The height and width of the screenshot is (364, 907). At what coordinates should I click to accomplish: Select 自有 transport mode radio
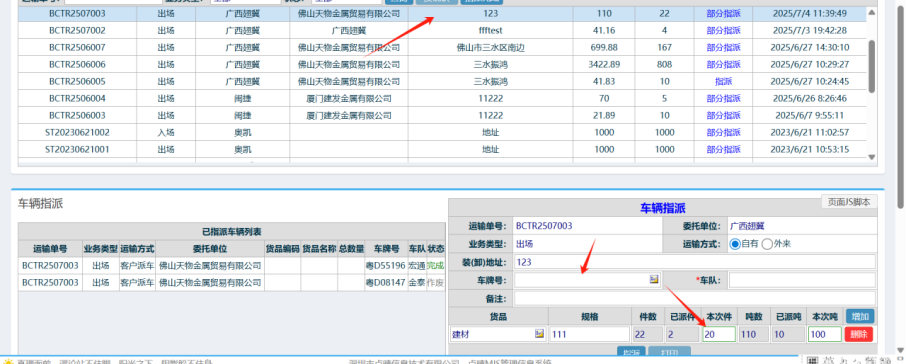point(735,244)
